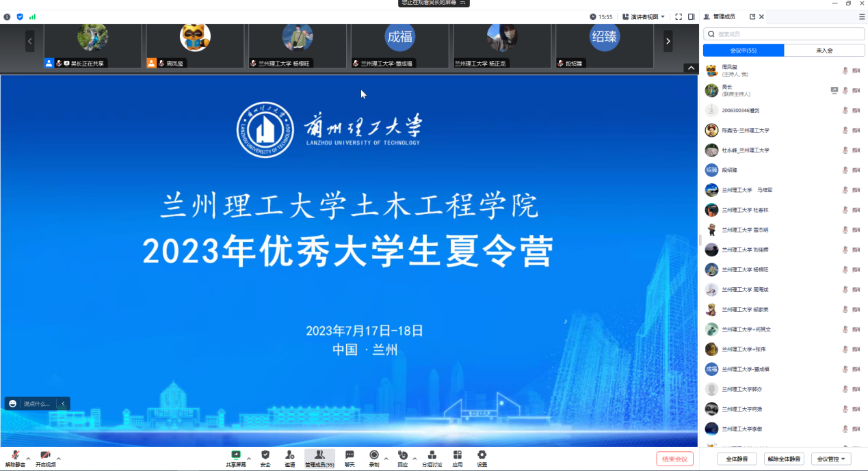Open 分组讨论 breakout rooms icon
This screenshot has width=868, height=471.
[x=432, y=456]
